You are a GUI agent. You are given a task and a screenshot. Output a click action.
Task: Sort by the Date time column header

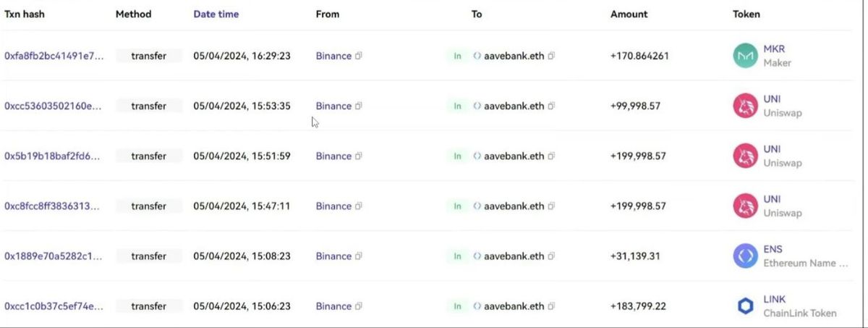[x=216, y=14]
